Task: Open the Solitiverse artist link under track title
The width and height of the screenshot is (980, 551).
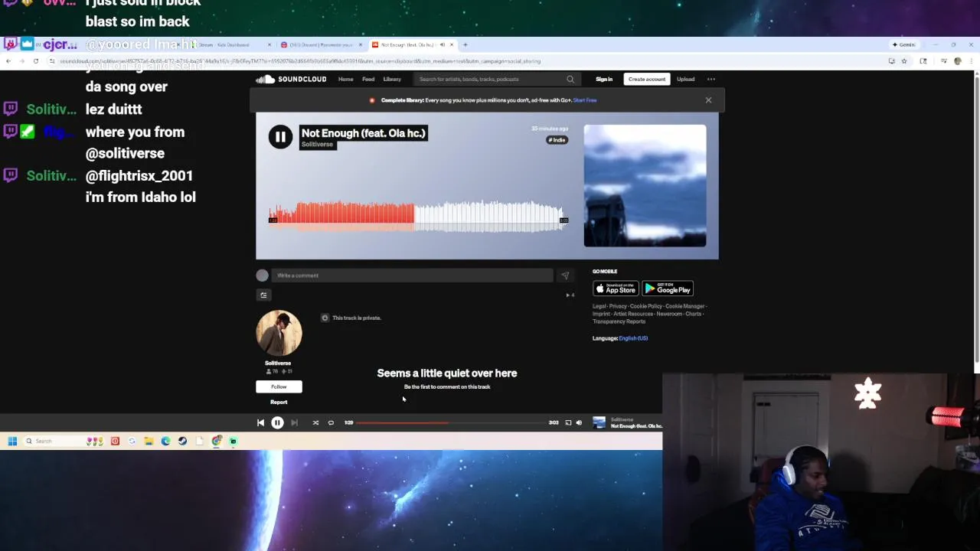Action: point(317,144)
